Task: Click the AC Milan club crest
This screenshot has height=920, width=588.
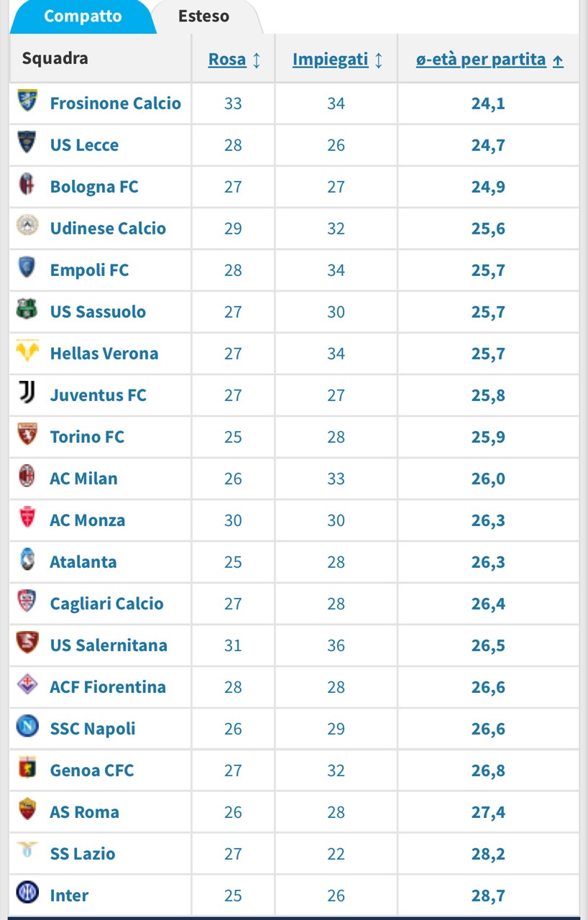Action: [27, 477]
